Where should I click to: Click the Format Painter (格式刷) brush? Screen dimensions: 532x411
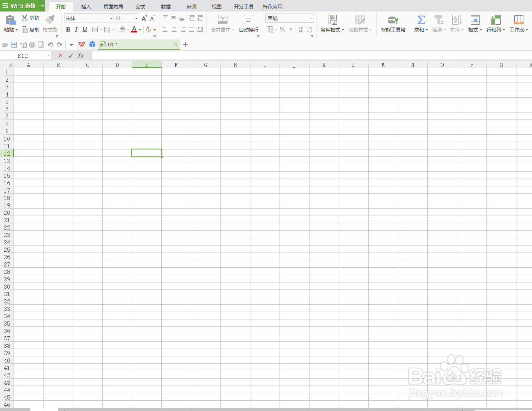coord(50,20)
